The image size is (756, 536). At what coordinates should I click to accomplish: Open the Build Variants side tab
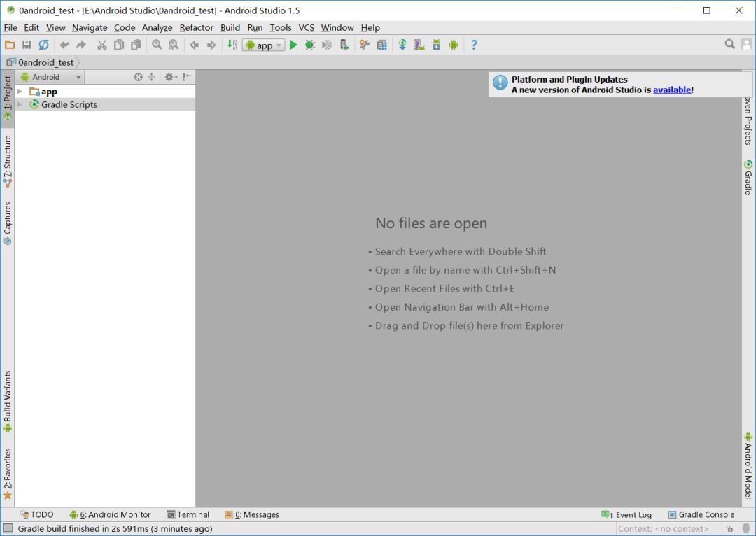[x=7, y=402]
